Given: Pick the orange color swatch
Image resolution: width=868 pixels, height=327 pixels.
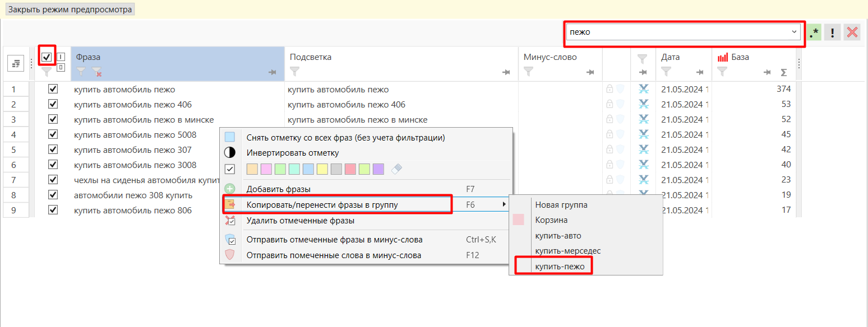Looking at the screenshot, I should (252, 169).
